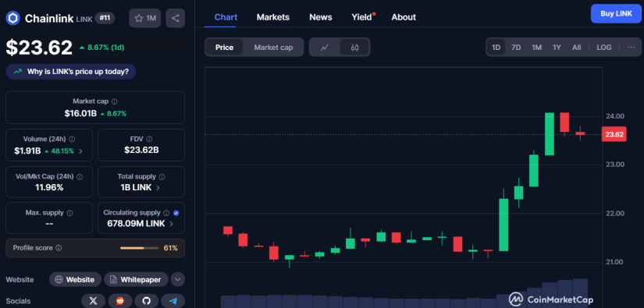The width and height of the screenshot is (644, 308).
Task: Click the 21.00 axis label
Action: 615,262
